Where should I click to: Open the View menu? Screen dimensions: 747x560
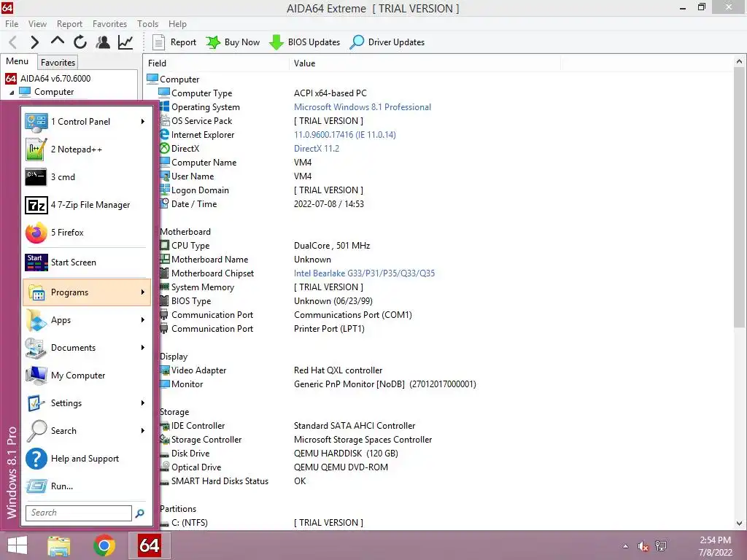tap(37, 24)
